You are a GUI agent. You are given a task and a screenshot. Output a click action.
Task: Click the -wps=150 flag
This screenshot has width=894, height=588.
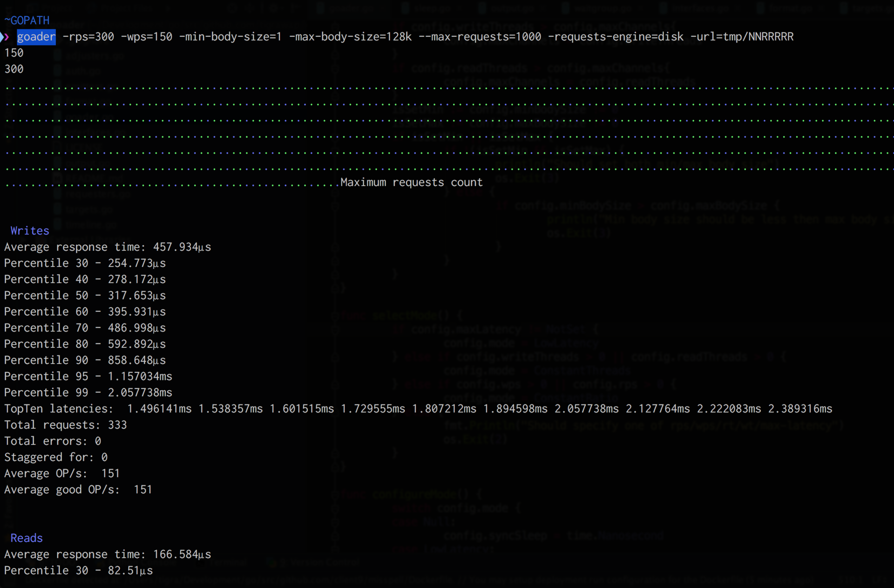tap(147, 37)
